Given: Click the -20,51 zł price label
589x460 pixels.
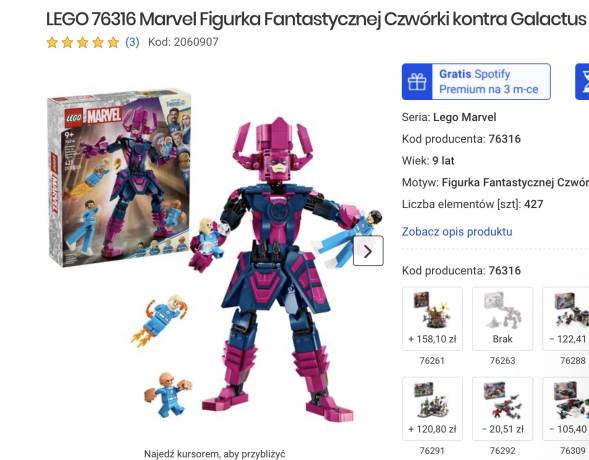Looking at the screenshot, I should point(502,429).
